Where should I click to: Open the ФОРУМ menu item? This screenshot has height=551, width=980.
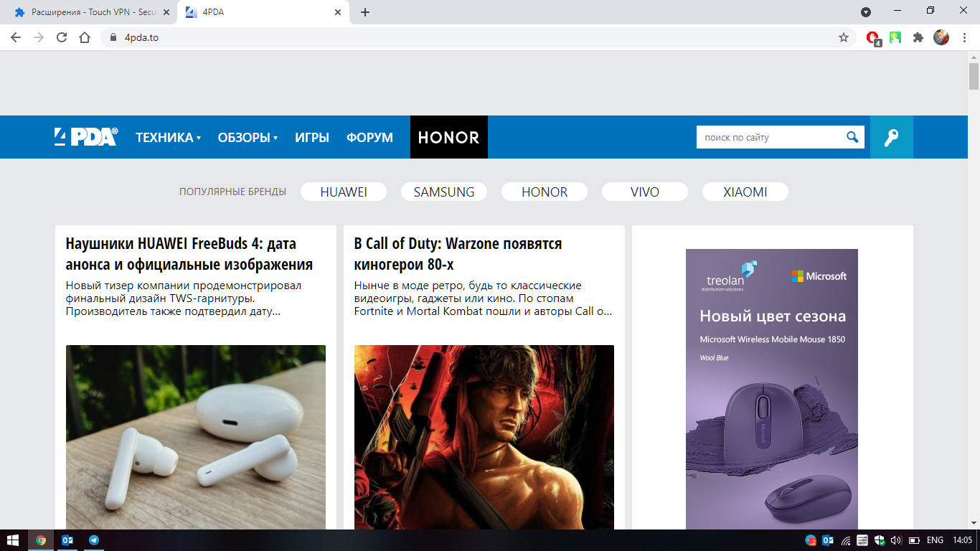[369, 137]
